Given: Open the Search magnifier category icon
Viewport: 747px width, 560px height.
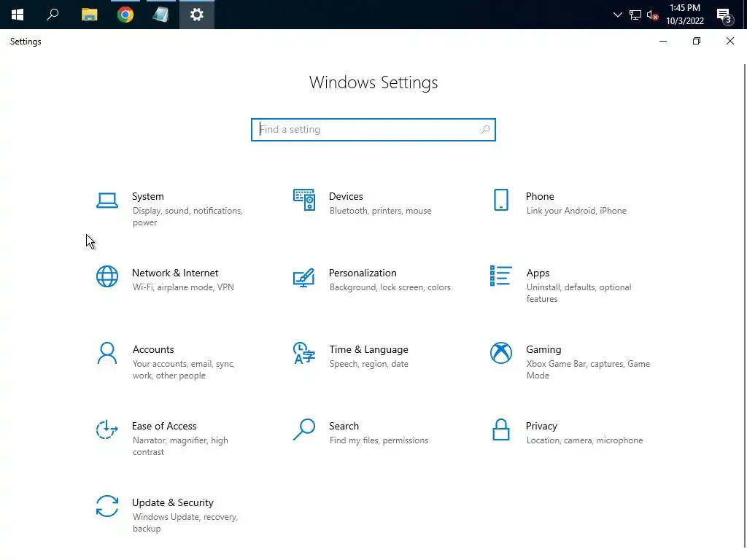Looking at the screenshot, I should pos(304,429).
